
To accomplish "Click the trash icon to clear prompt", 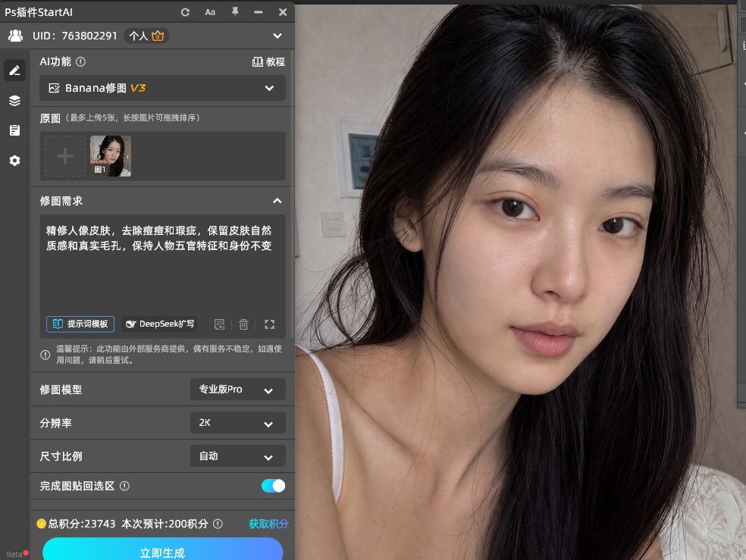I will coord(243,324).
